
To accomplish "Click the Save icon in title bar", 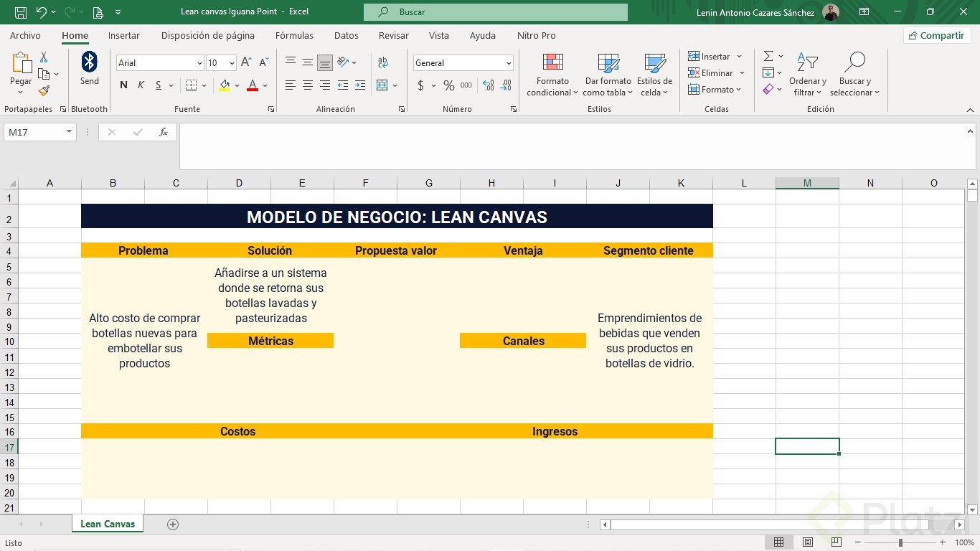I will [21, 12].
